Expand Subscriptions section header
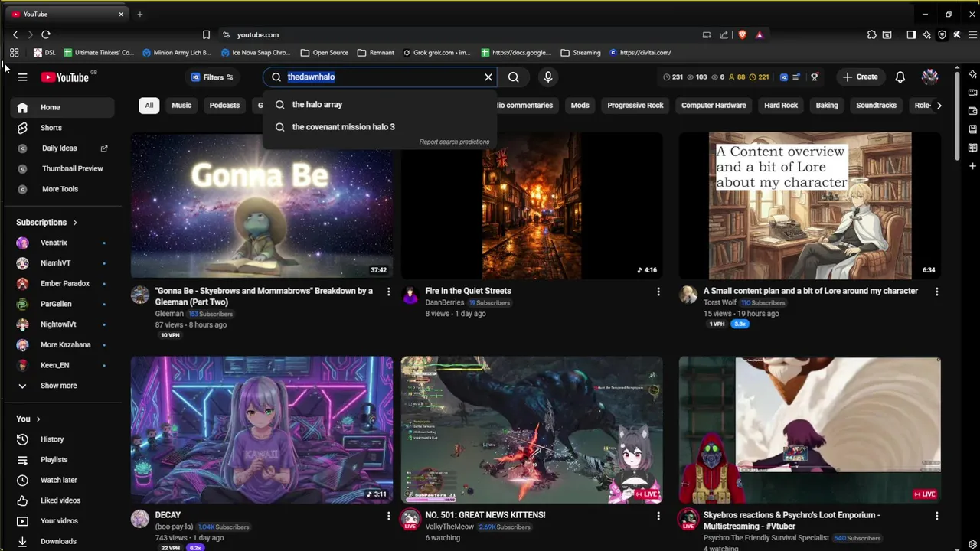 point(47,223)
